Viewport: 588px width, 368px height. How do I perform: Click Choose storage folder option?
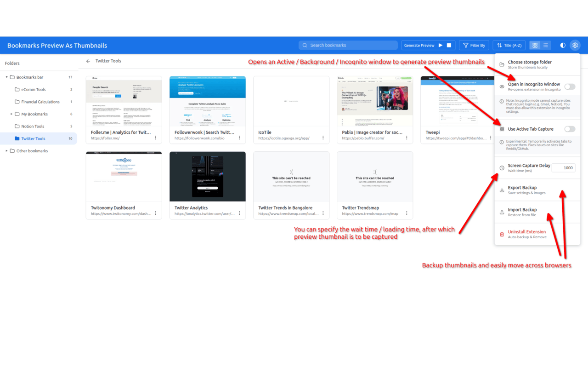(x=537, y=64)
